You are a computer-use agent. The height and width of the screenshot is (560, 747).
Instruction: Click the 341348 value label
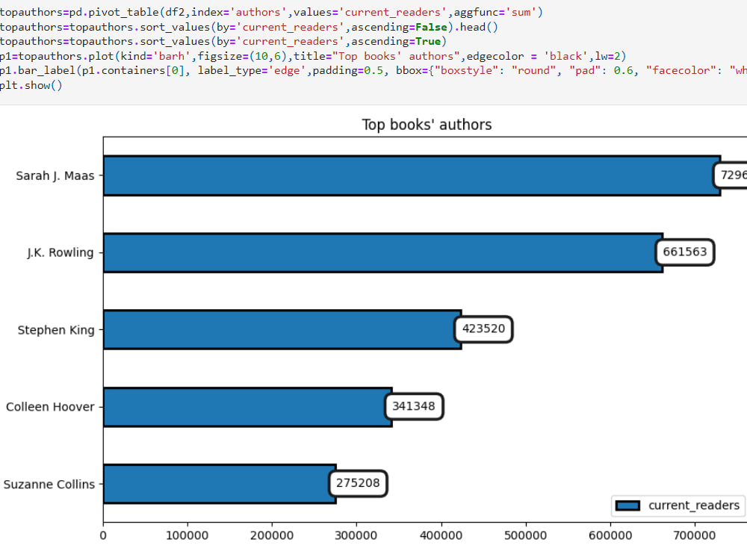point(415,406)
